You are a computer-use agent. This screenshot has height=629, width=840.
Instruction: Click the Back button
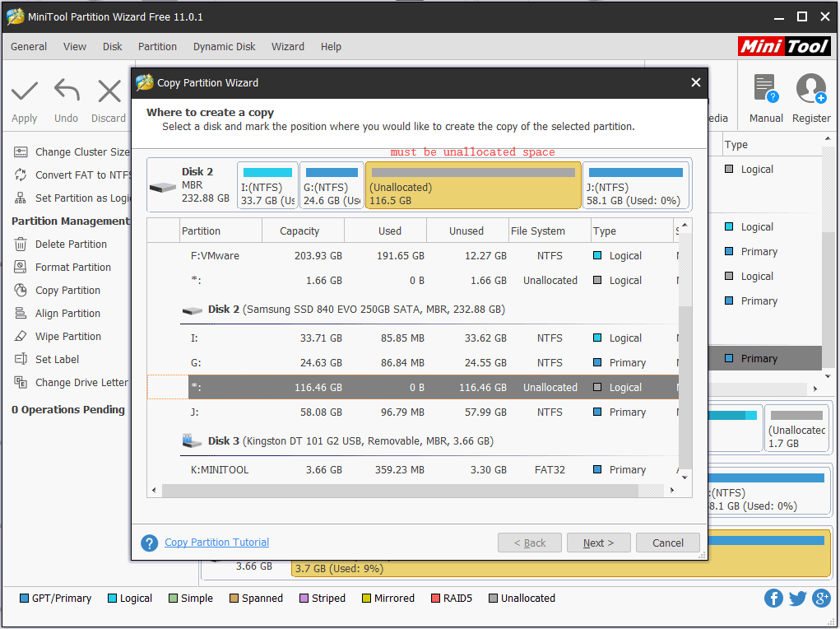pos(529,543)
